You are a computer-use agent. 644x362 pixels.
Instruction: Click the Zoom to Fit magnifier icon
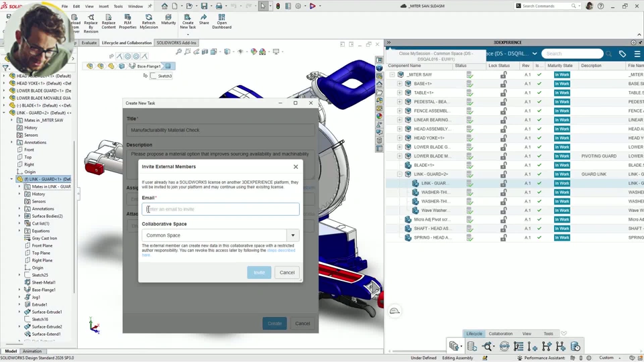178,52
